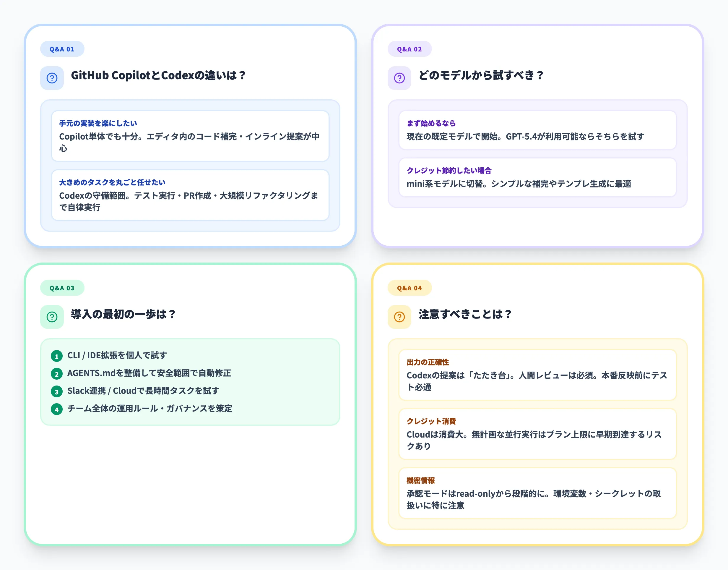Click the green question mark icon on Q&A 03
Viewport: 728px width, 570px height.
pyautogui.click(x=52, y=316)
